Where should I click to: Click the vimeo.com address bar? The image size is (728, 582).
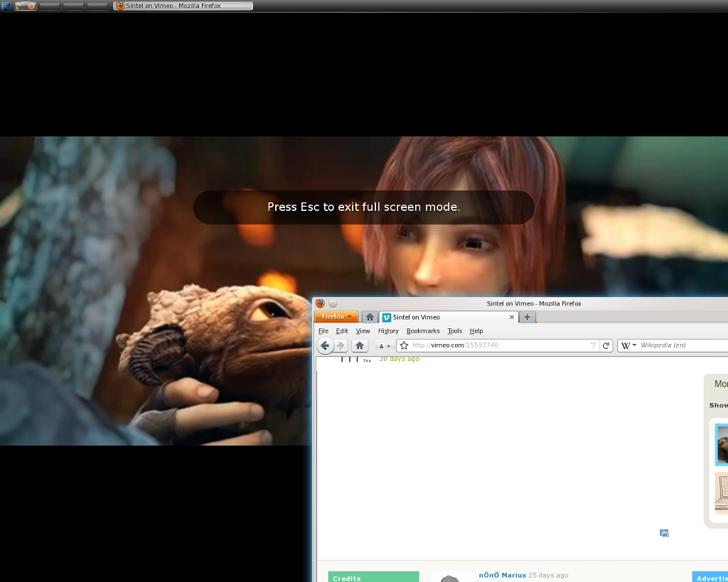(x=498, y=345)
